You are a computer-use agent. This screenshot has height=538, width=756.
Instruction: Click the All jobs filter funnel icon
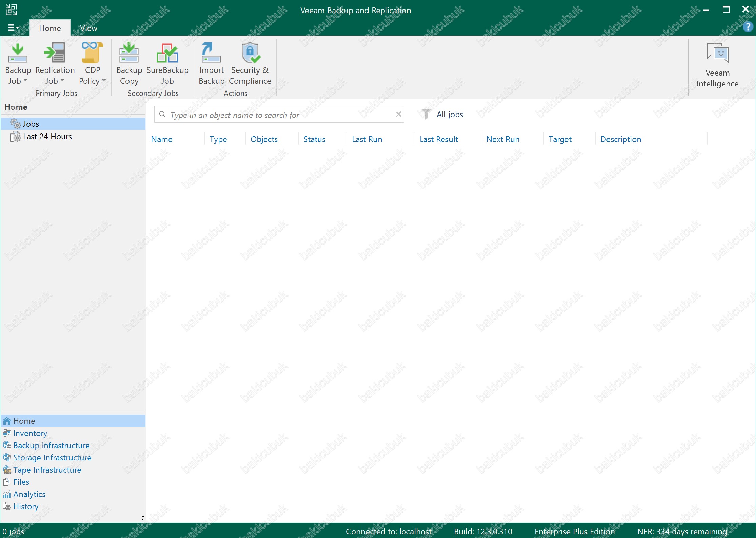[426, 114]
